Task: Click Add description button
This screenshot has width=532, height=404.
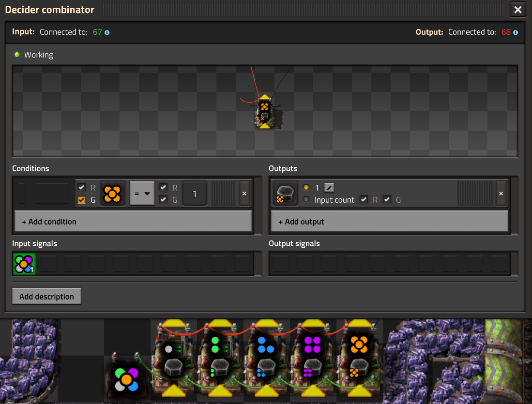Action: [46, 297]
